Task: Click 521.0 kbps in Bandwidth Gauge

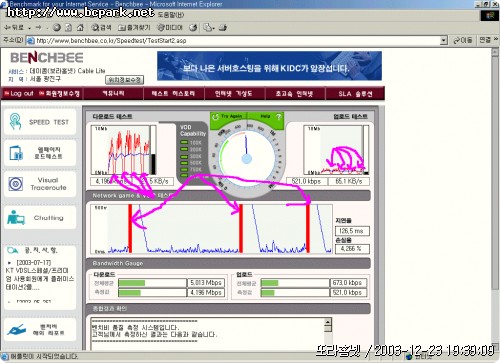Action: (348, 293)
